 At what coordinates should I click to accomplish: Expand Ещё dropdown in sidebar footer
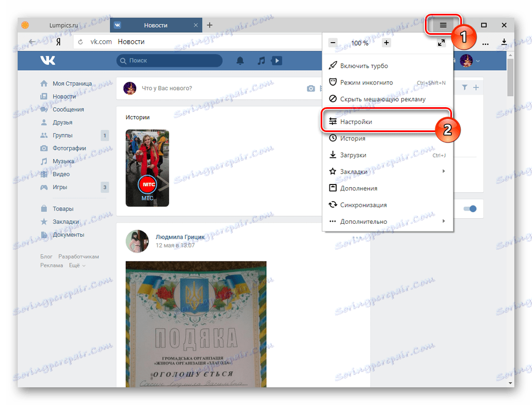click(x=77, y=265)
